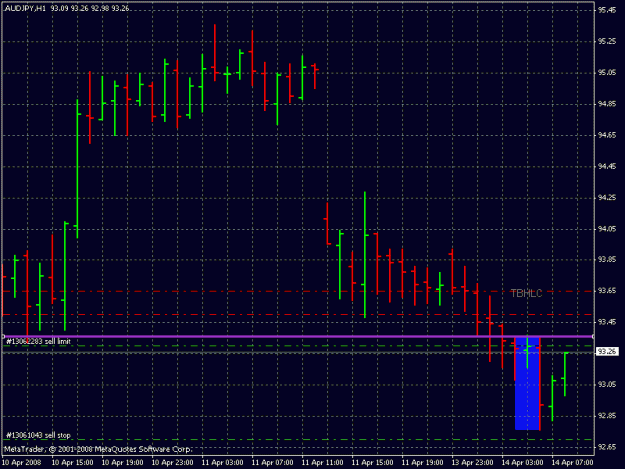Click the 94.25 price axis label
Viewport: 625px width, 469px height.
[x=607, y=198]
